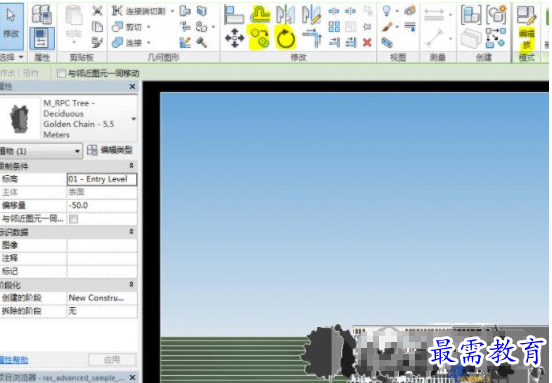Select the Array tool icon
The image size is (552, 383).
[x=334, y=27]
